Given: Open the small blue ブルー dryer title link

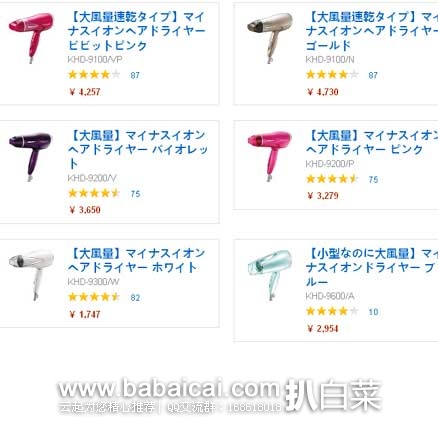Looking at the screenshot, I should tap(372, 268).
